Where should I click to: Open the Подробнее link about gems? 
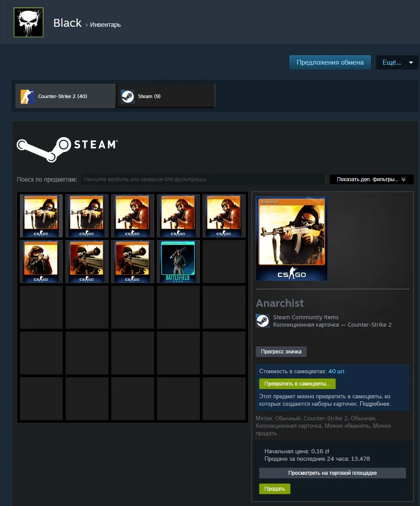pyautogui.click(x=375, y=404)
